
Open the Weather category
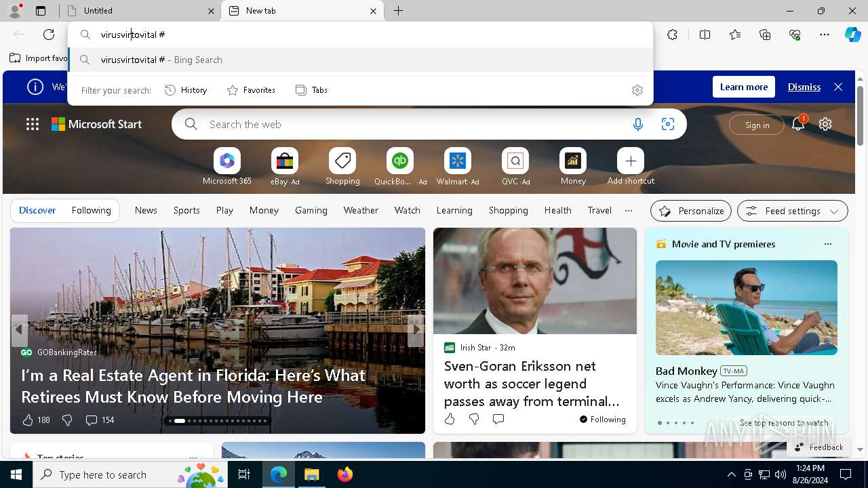[x=361, y=210]
